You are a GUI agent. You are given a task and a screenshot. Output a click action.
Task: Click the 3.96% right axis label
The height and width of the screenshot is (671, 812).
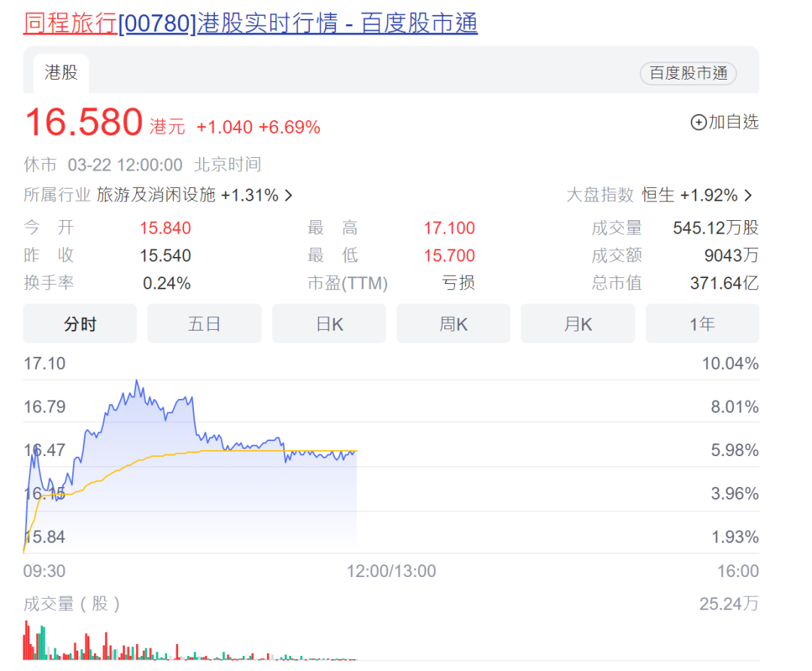point(735,494)
